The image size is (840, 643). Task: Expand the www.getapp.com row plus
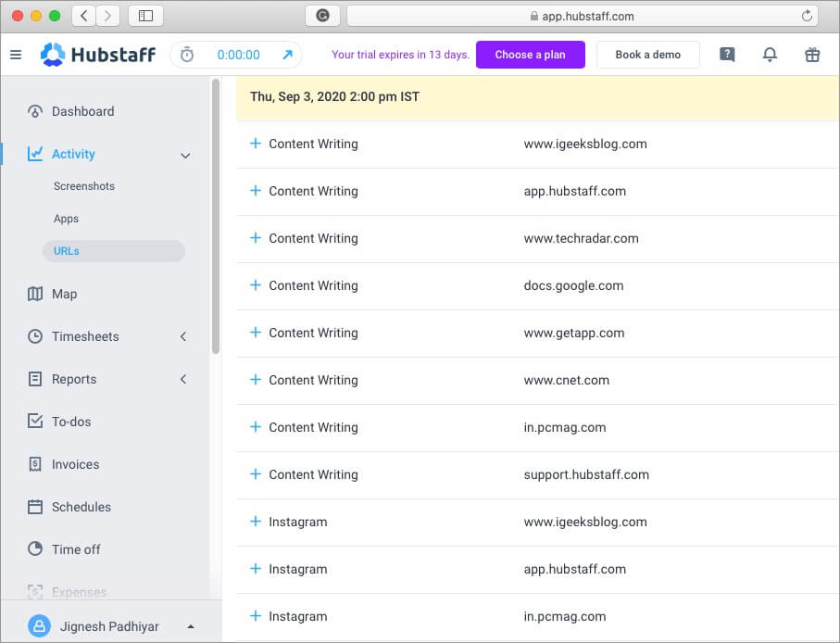click(256, 332)
